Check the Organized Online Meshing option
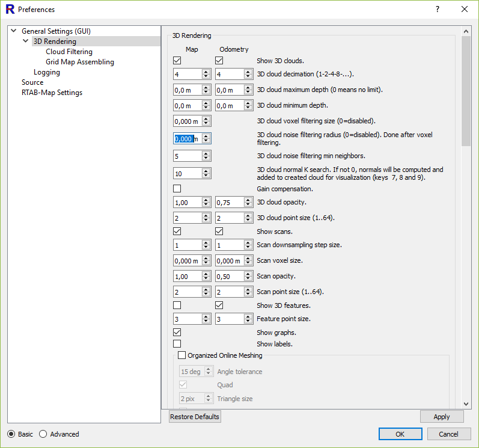 [x=182, y=355]
